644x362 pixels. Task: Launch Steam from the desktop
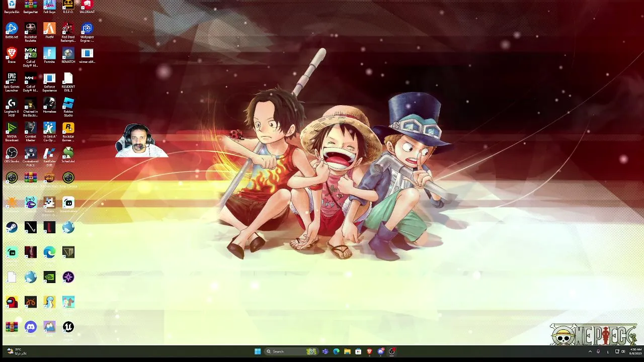click(12, 227)
